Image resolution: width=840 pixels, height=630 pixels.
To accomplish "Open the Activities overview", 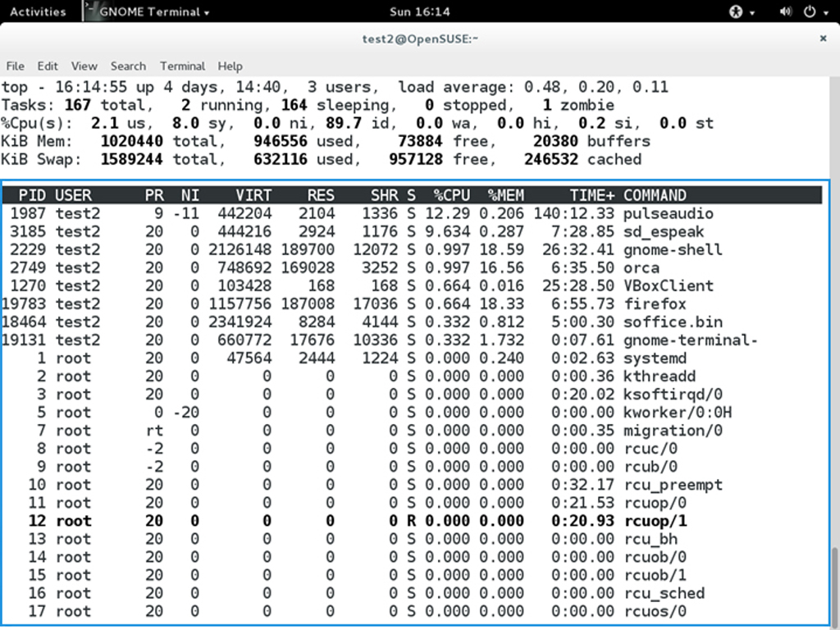I will pyautogui.click(x=38, y=11).
